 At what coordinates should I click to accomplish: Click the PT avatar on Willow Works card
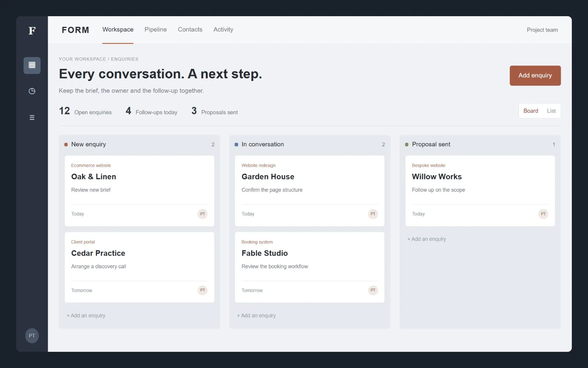[x=543, y=214]
